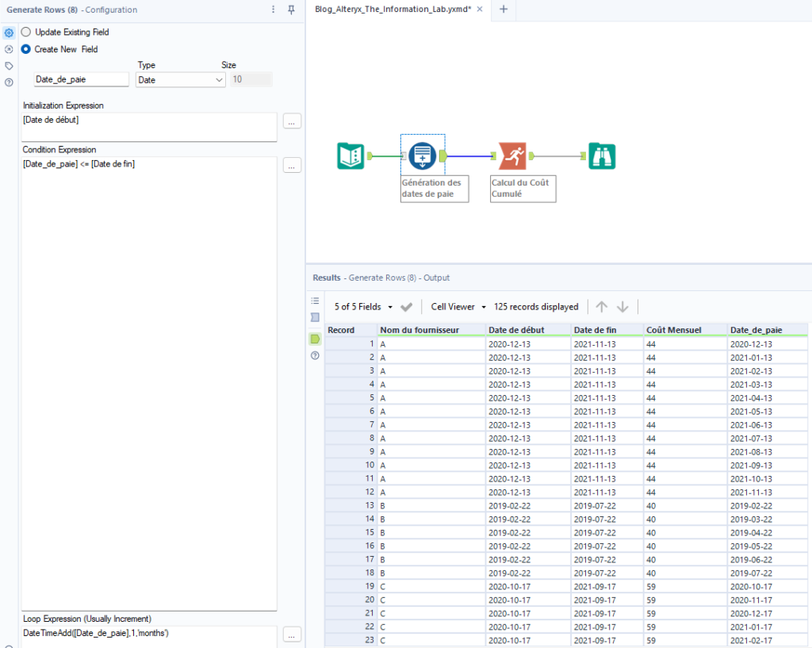Select supplier C cell in record 19
The height and width of the screenshot is (648, 812).
(431, 586)
